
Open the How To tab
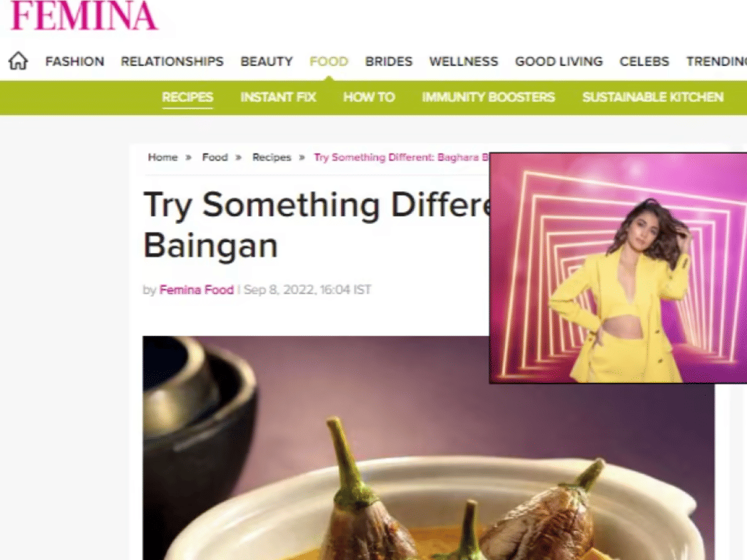(x=369, y=97)
